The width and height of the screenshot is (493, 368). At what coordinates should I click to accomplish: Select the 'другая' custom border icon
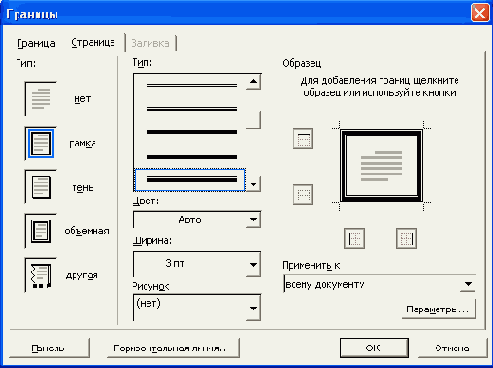(x=41, y=275)
